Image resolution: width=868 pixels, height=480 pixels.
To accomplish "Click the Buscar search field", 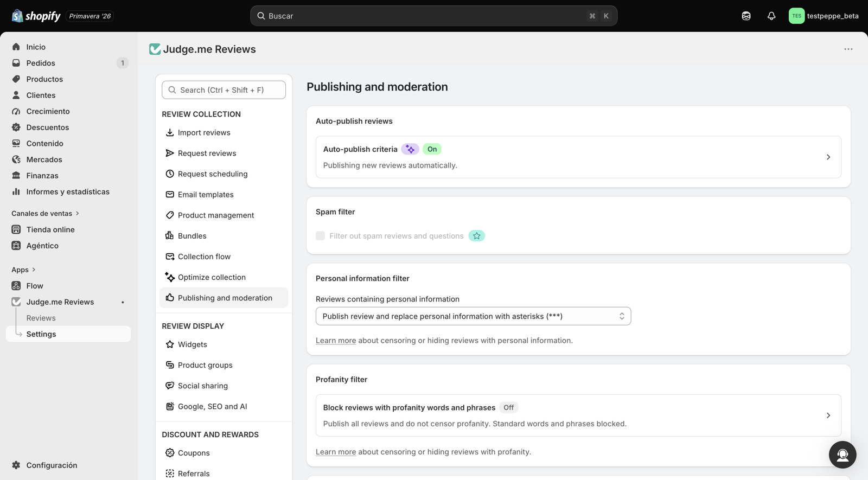I will (433, 16).
